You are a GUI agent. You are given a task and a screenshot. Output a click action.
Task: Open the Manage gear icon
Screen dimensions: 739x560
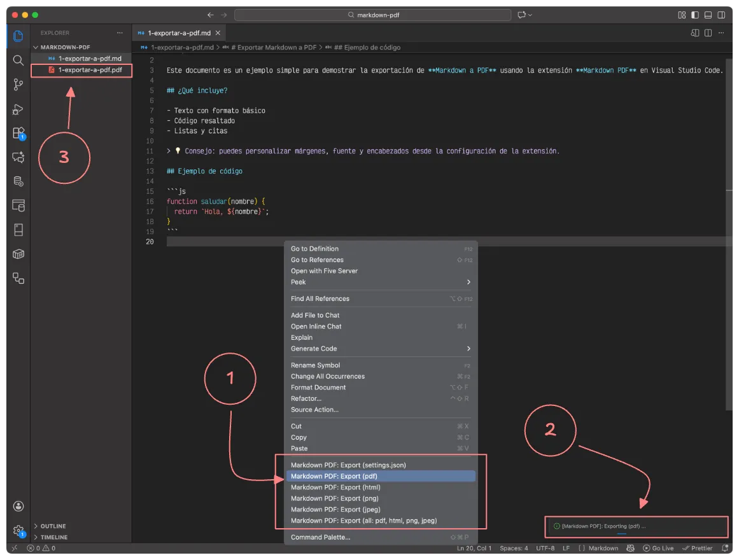click(x=18, y=530)
